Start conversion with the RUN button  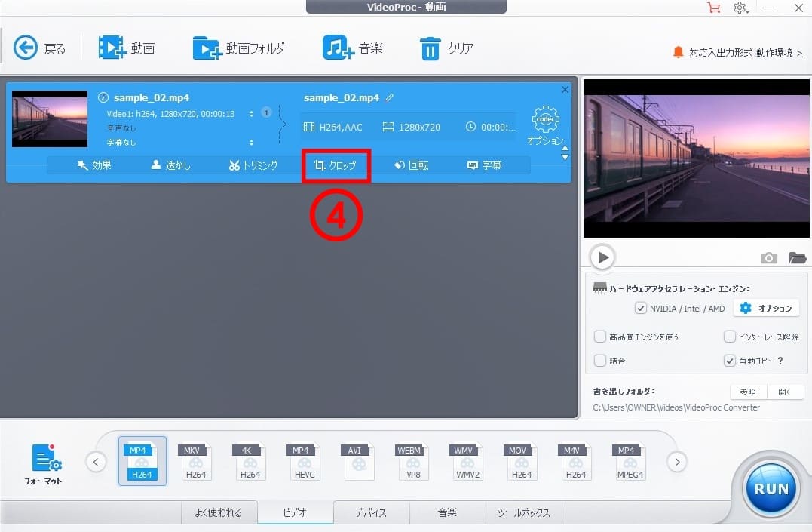[771, 488]
